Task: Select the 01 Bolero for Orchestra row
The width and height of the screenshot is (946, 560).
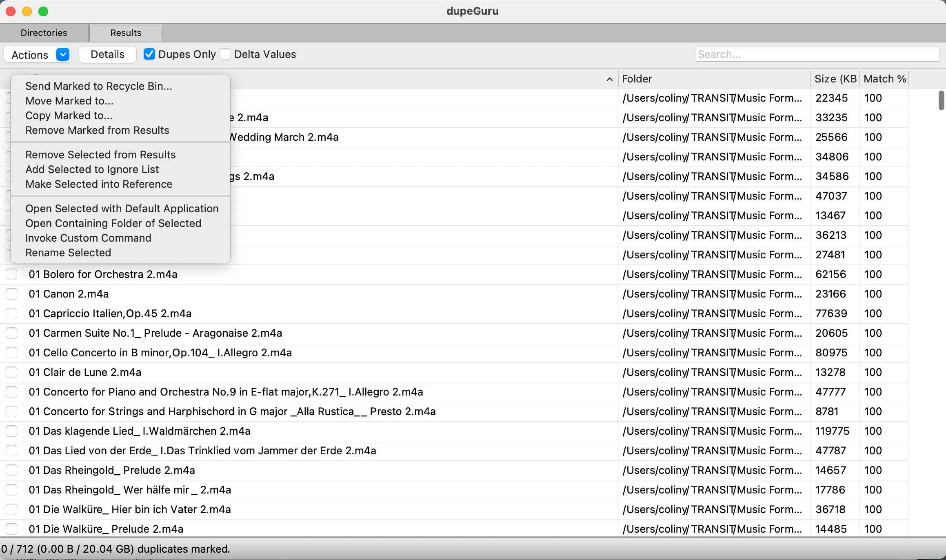Action: coord(103,274)
